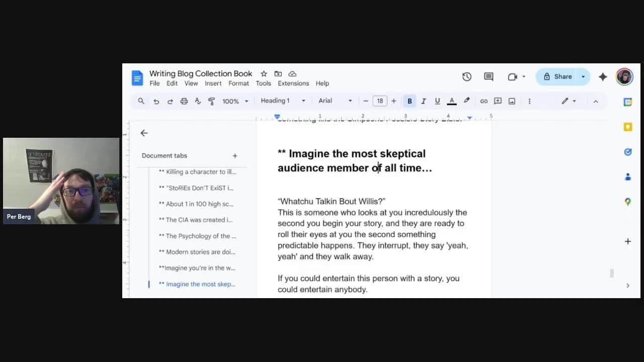Expand the 100% zoom dropdown
644x362 pixels.
coord(235,101)
